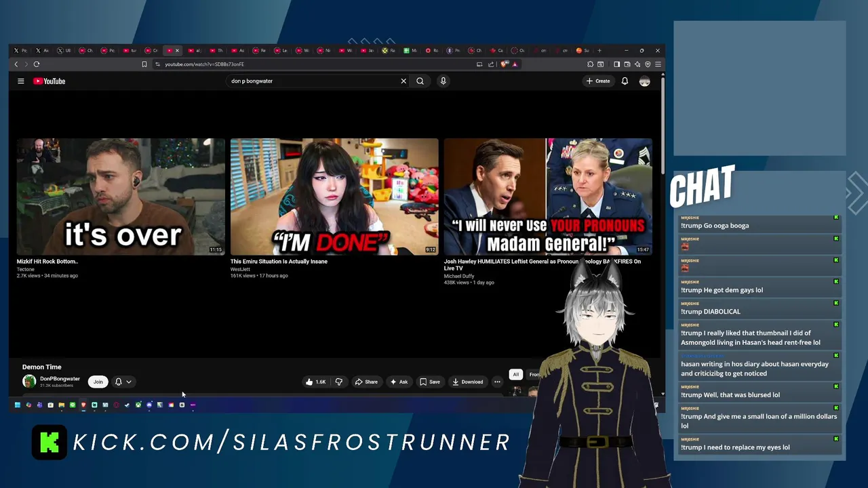Open YouTube notifications bell in the top bar

coord(625,81)
